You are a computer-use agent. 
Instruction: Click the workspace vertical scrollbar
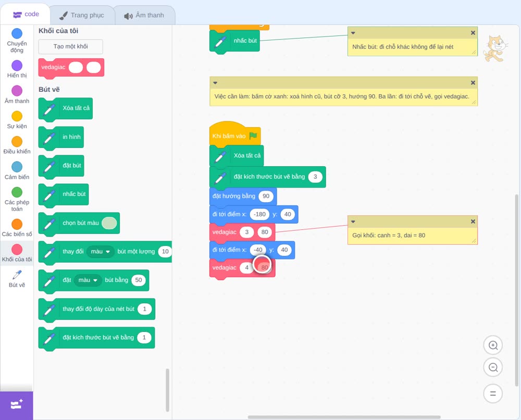click(516, 291)
